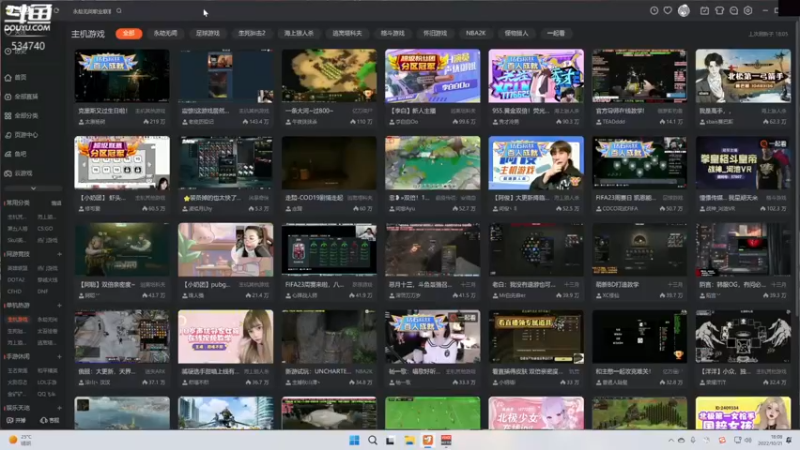This screenshot has width=800, height=450.
Task: Click the 【李白】新人主播 stream title
Action: click(414, 111)
